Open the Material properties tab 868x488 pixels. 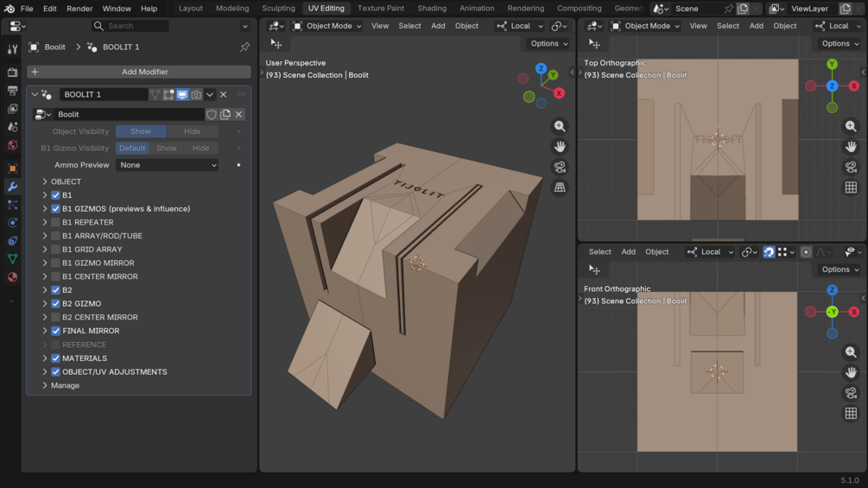coord(12,276)
